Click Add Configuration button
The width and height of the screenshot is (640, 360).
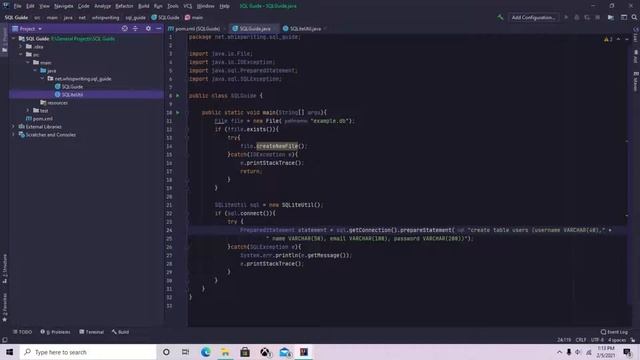533,18
